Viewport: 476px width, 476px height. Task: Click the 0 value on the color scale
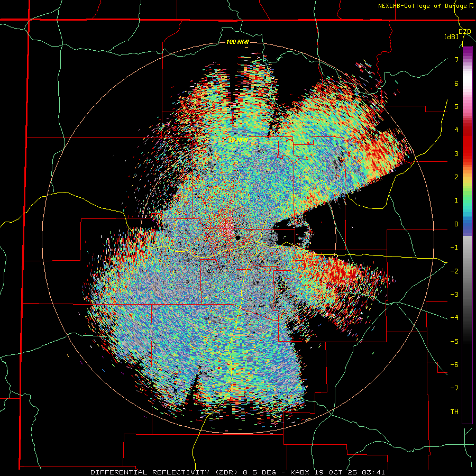coord(456,224)
